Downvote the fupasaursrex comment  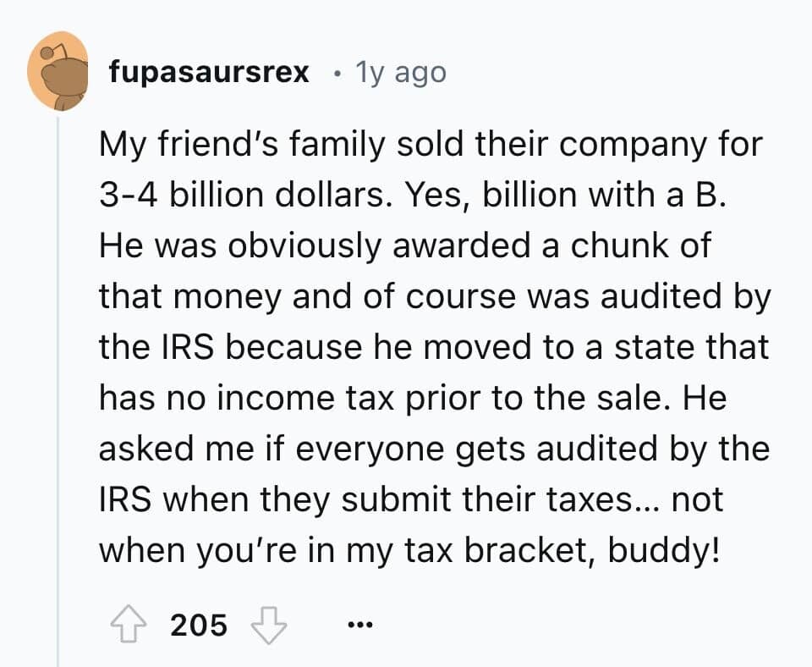[x=269, y=625]
